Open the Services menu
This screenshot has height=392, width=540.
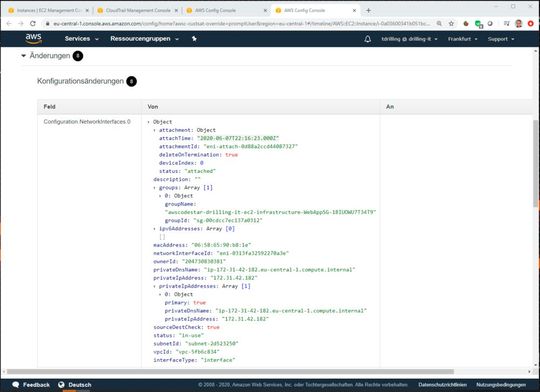(x=81, y=39)
